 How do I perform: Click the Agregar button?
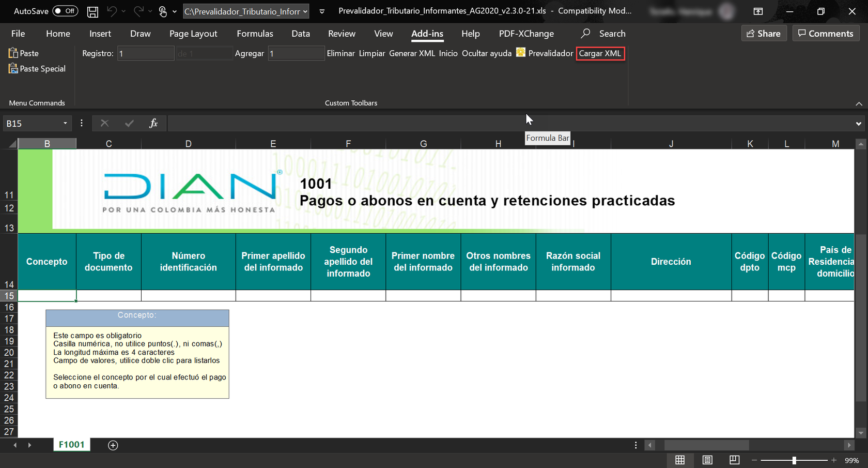249,53
